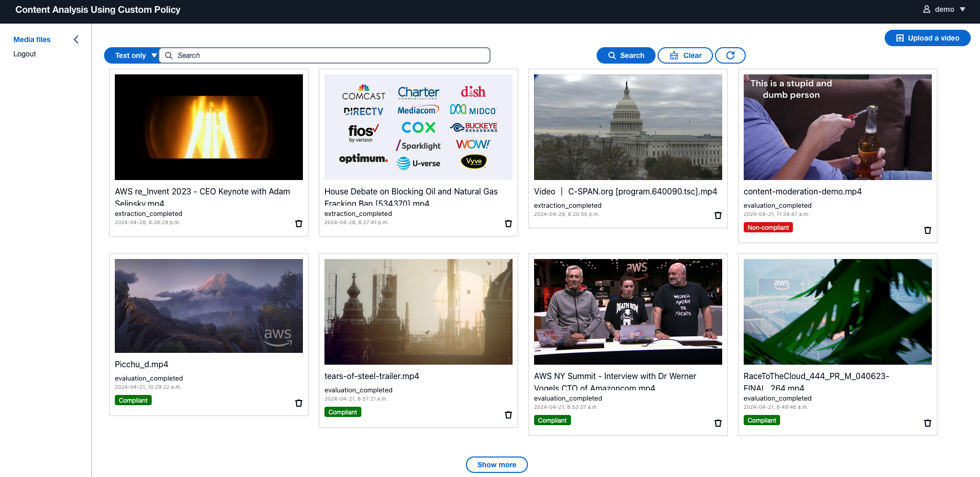Click the House Debate on Blocking Oil title
Image resolution: width=980 pixels, height=477 pixels.
411,196
